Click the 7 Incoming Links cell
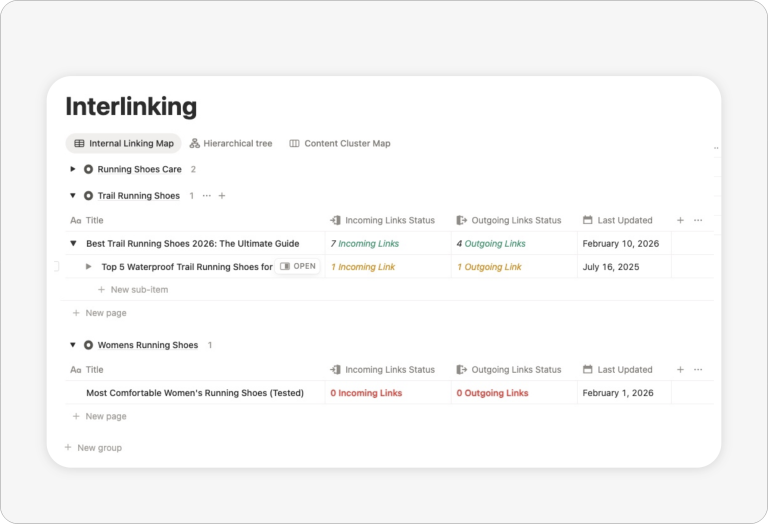This screenshot has height=524, width=768. (x=388, y=243)
